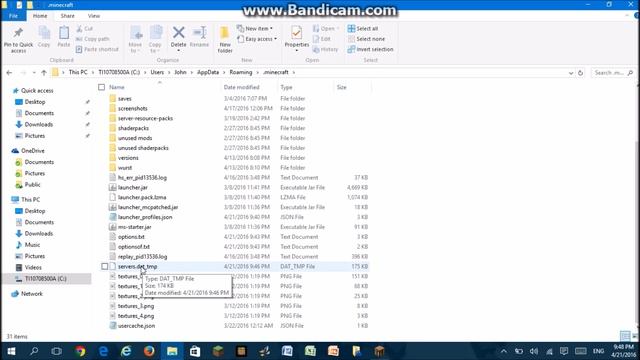Open the File menu tab
This screenshot has height=360, width=640.
tap(13, 16)
